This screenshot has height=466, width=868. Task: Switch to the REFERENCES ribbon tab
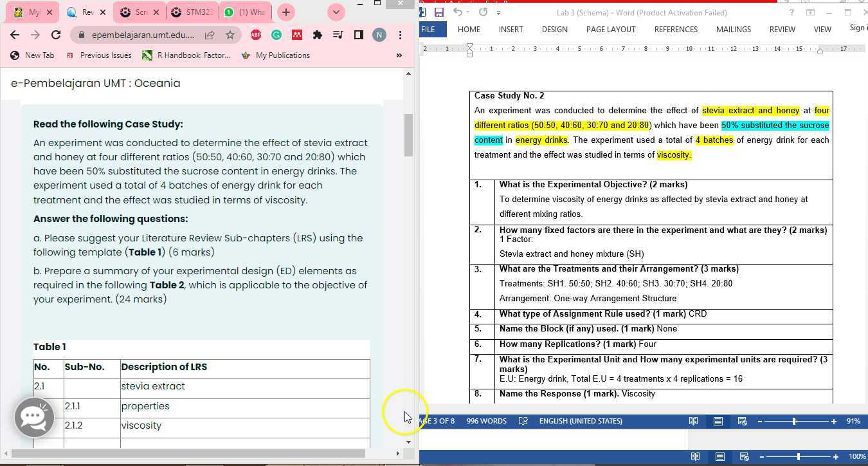click(676, 30)
